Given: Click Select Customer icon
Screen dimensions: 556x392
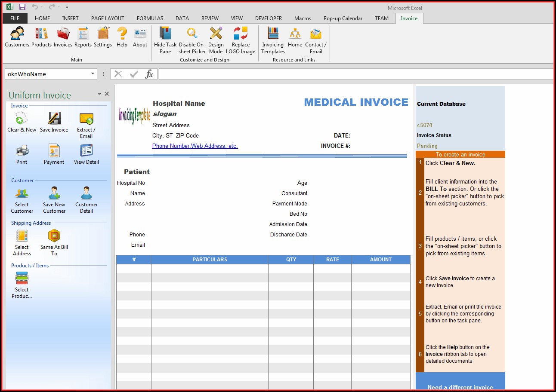Looking at the screenshot, I should pyautogui.click(x=22, y=200).
